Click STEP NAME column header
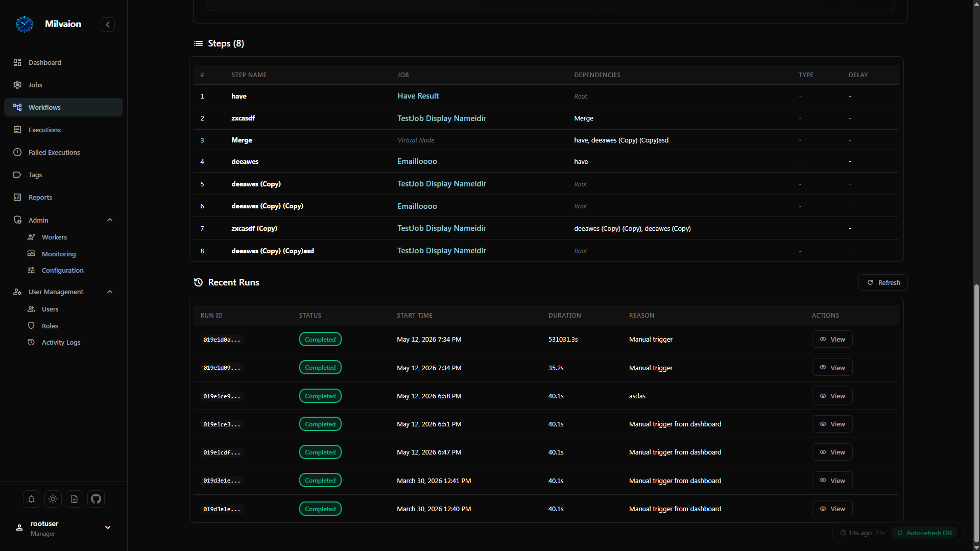Viewport: 980px width, 551px height. (x=249, y=75)
